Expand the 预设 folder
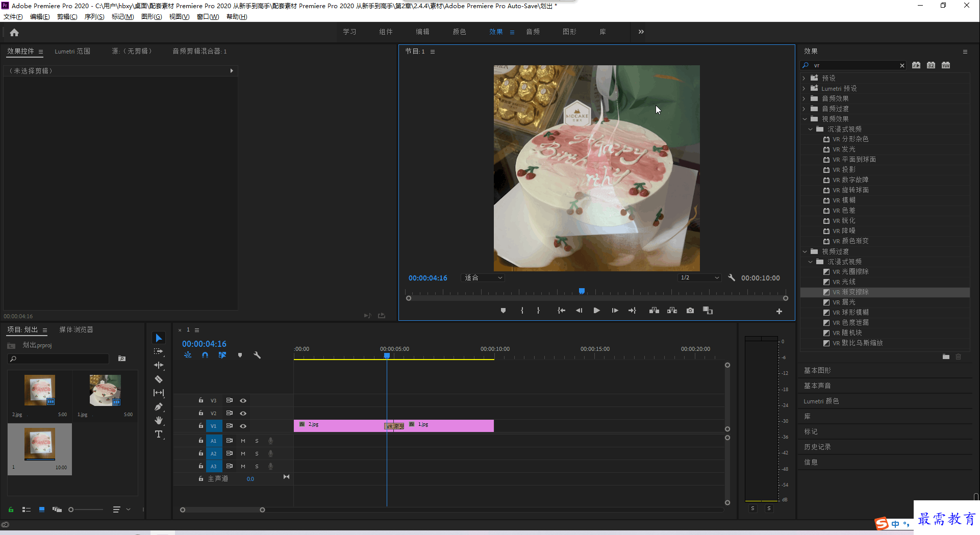The image size is (980, 535). [804, 78]
